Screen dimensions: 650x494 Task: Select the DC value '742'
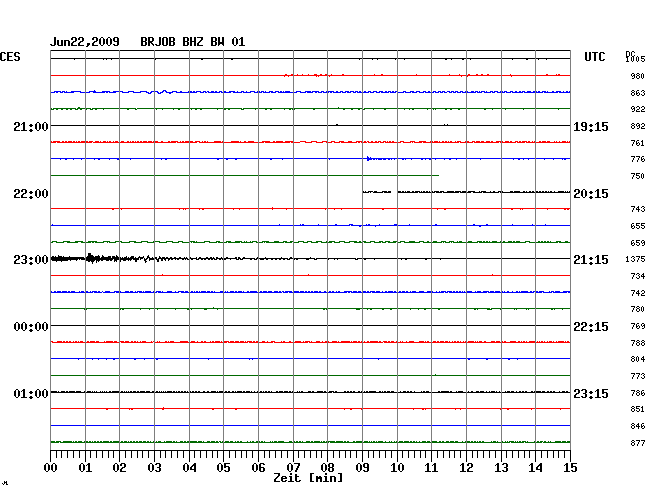(638, 293)
